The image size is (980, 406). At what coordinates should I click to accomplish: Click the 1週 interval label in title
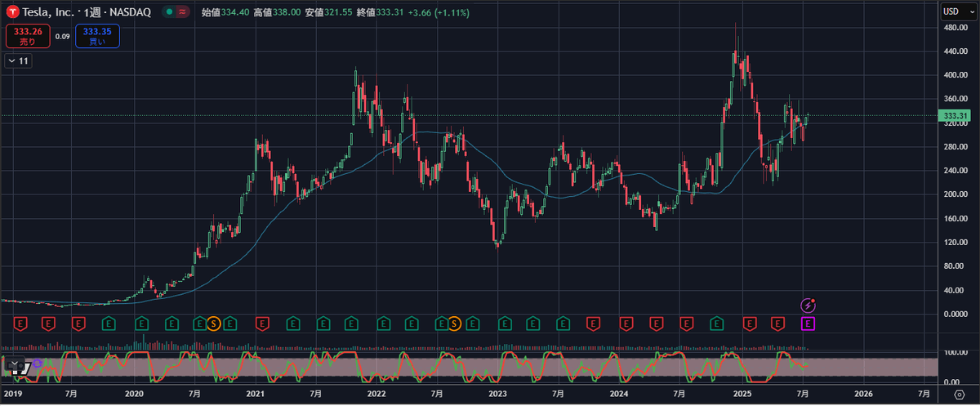point(91,11)
